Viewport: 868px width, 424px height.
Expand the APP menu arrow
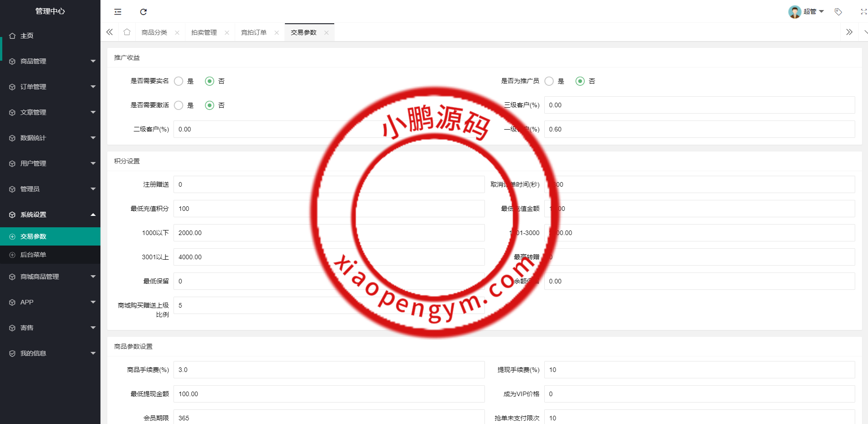pos(93,302)
